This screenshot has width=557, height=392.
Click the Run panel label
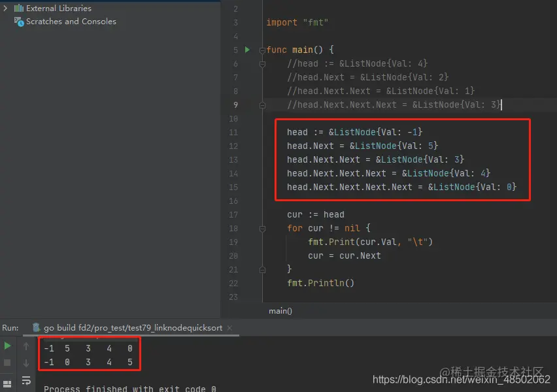(x=10, y=328)
